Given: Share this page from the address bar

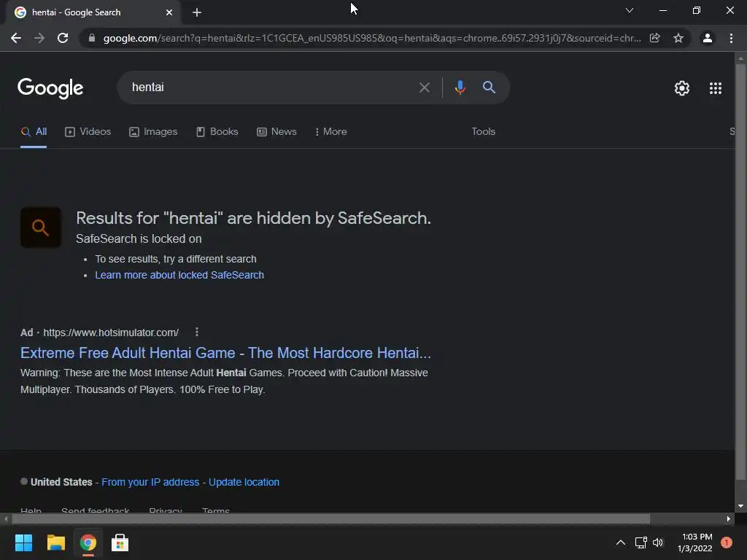Looking at the screenshot, I should [655, 38].
